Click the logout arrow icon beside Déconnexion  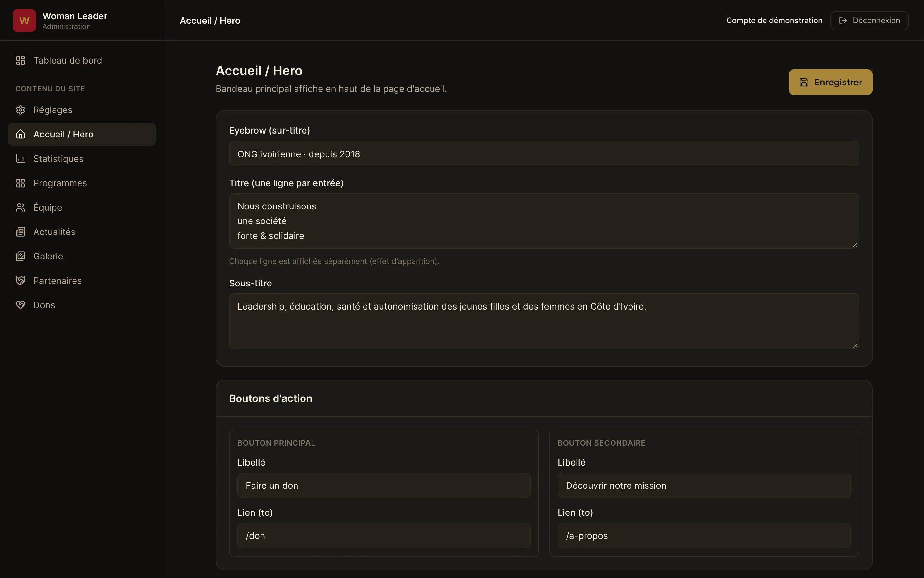(843, 21)
